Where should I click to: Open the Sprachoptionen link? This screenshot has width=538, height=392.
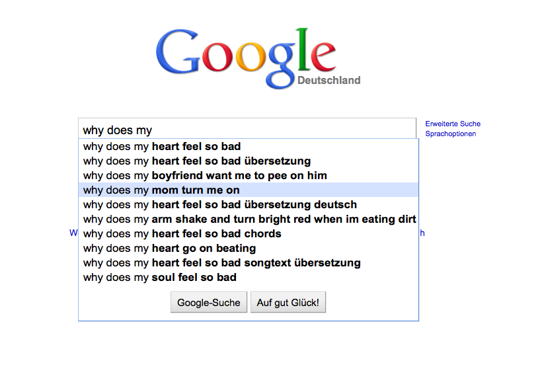point(451,134)
